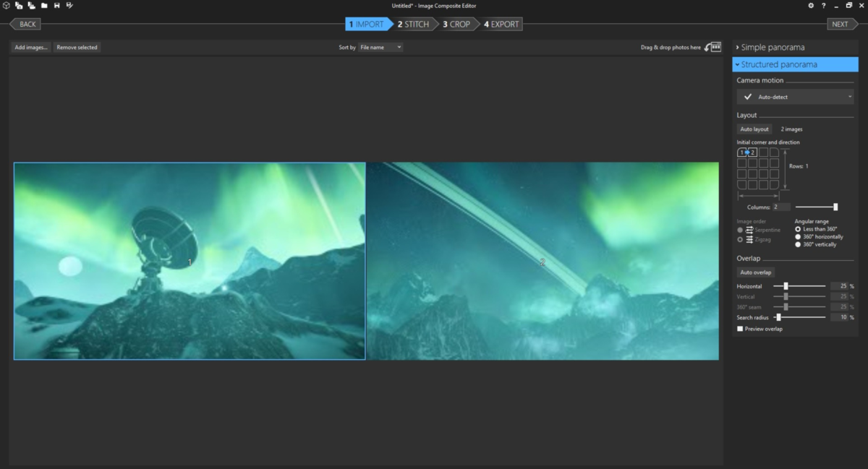Open an existing project with the folder icon
Screen dimensions: 868x469
tap(44, 5)
